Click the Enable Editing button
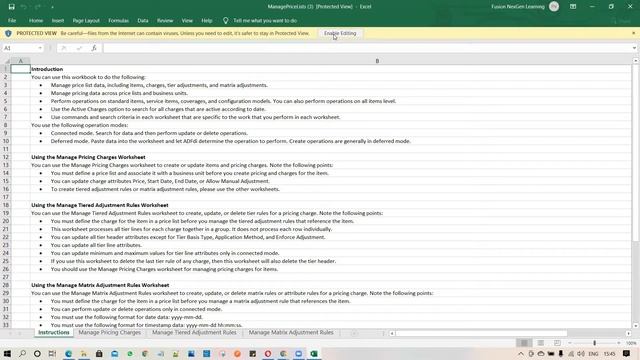This screenshot has width=640, height=360. (340, 33)
